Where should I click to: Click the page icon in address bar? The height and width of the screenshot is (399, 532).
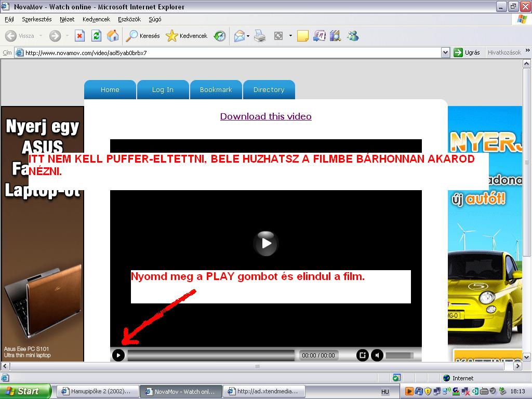click(20, 52)
